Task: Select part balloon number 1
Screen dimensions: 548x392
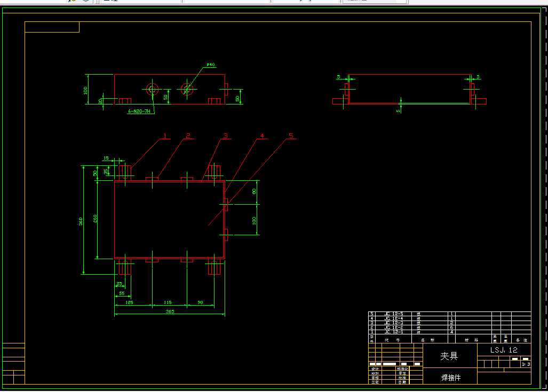Action: click(x=165, y=136)
